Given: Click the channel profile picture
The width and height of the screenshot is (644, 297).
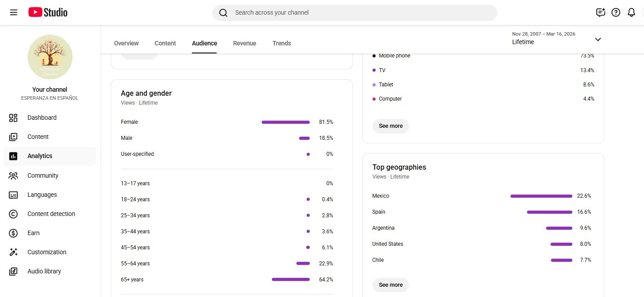Looking at the screenshot, I should click(50, 57).
